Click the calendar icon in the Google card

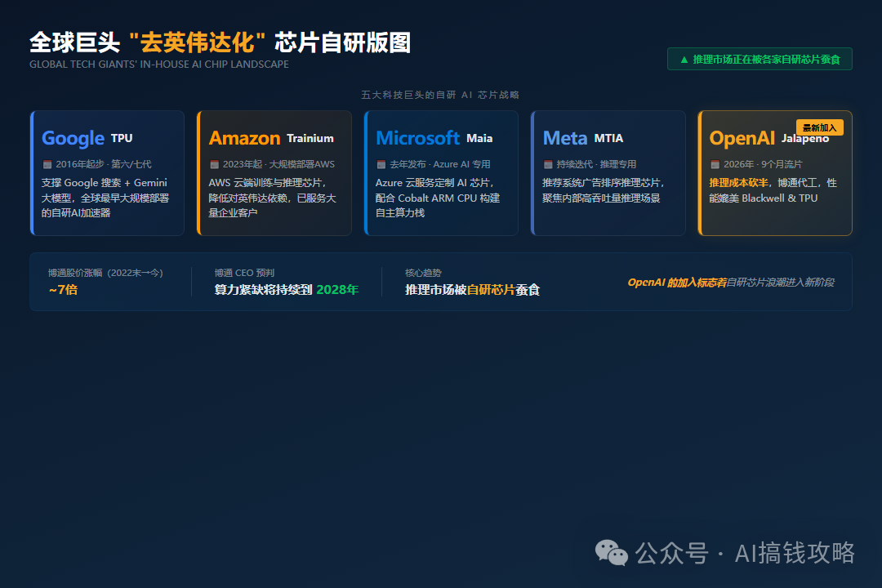(47, 164)
